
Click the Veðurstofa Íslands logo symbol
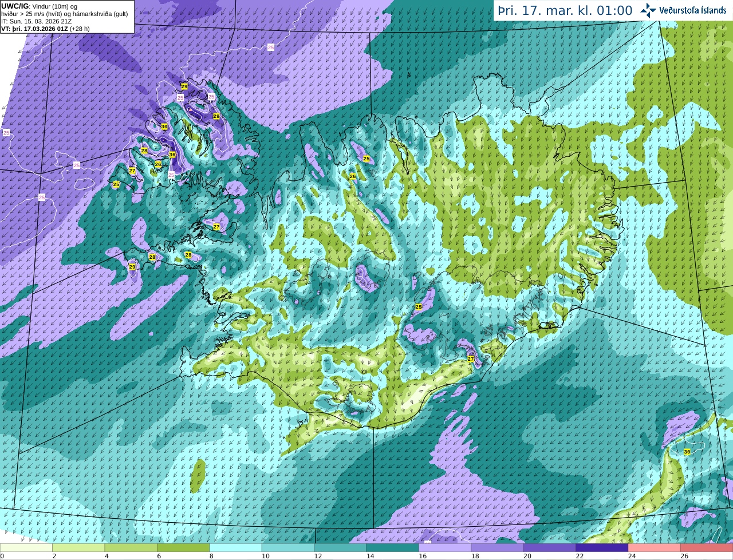click(648, 10)
